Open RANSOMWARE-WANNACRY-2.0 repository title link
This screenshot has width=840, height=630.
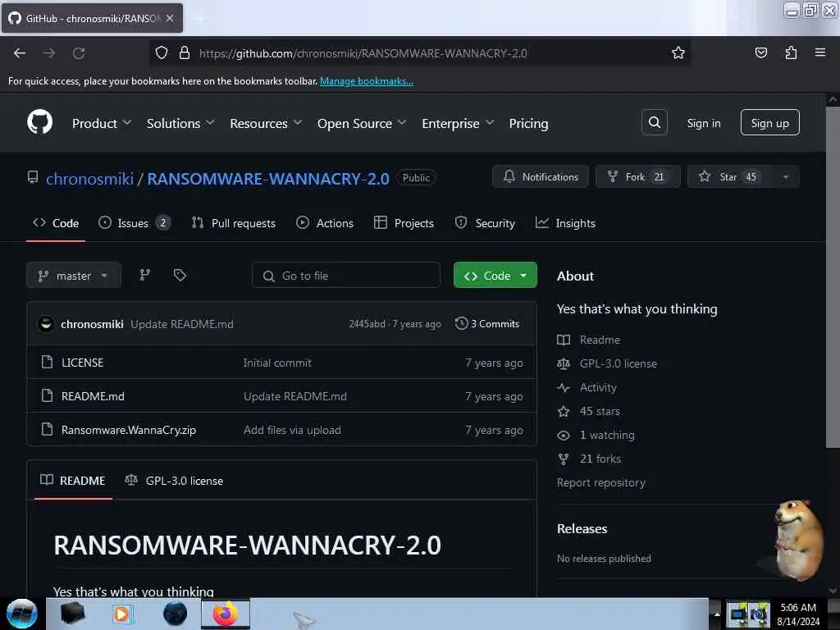268,178
